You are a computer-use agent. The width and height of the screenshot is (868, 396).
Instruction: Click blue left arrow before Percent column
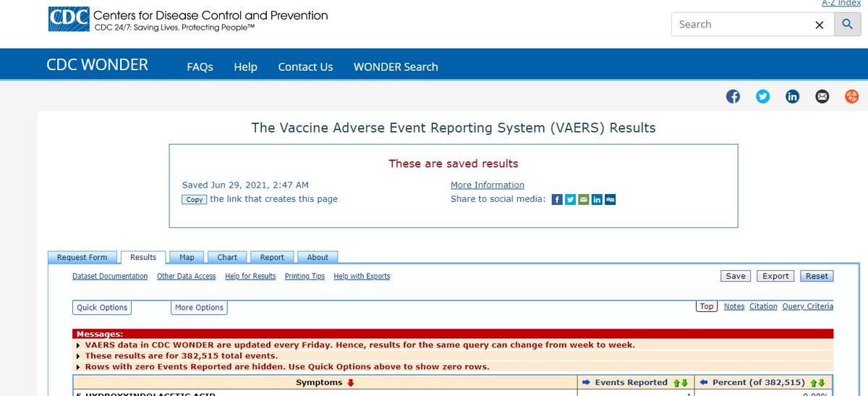coord(704,382)
